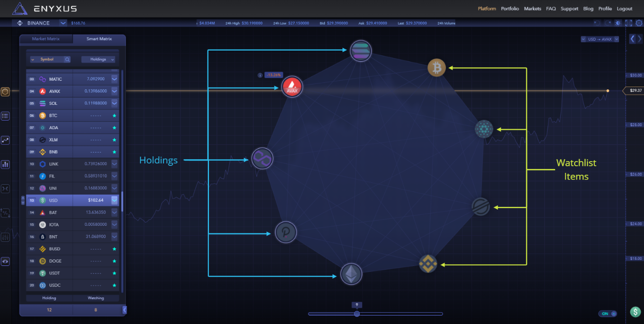Click the asset list vertical scrollbar
This screenshot has width=644, height=324.
122,202
